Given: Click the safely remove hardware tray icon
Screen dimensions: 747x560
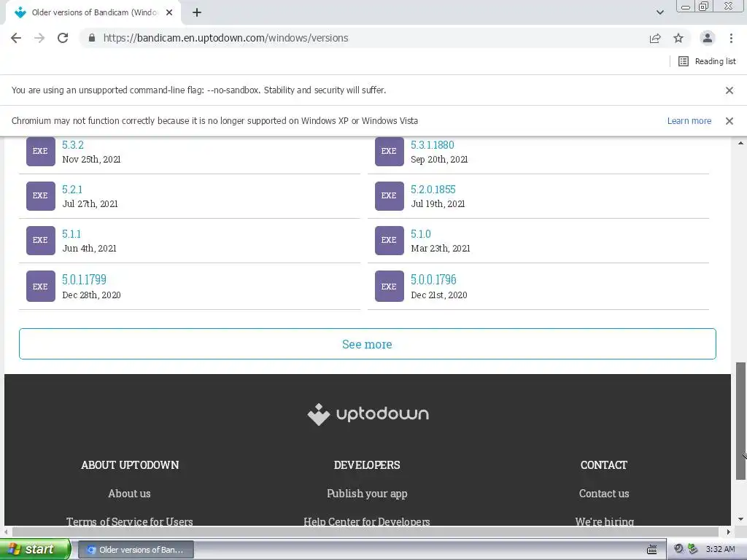Looking at the screenshot, I should pos(692,549).
